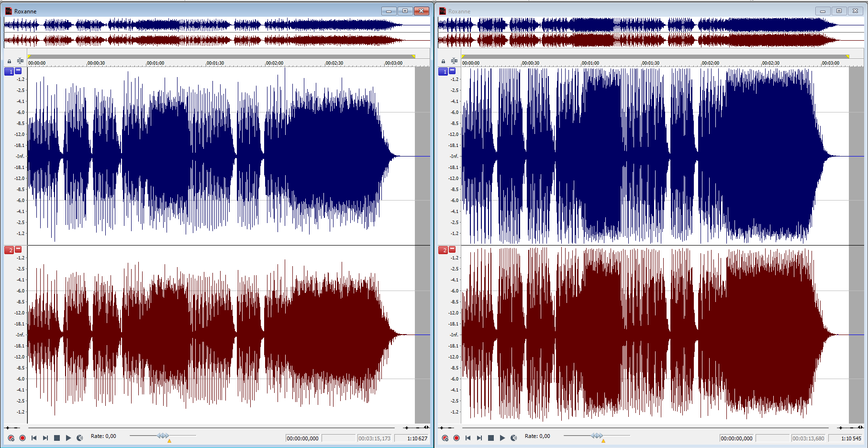The height and width of the screenshot is (448, 868).
Task: Collapse channel 1 in the left window
Action: coord(18,71)
